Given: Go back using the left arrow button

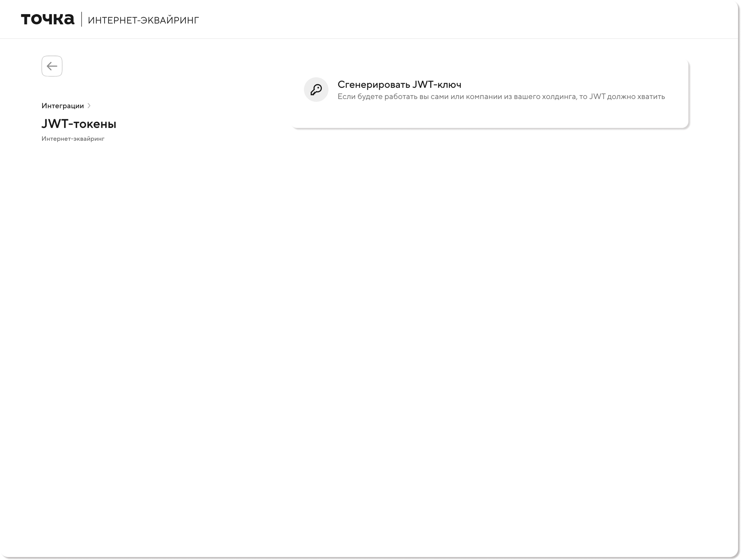Looking at the screenshot, I should 52,66.
